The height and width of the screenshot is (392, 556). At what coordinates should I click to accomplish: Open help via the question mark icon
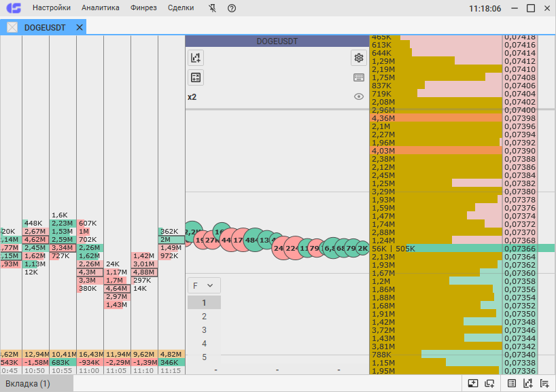tap(232, 8)
